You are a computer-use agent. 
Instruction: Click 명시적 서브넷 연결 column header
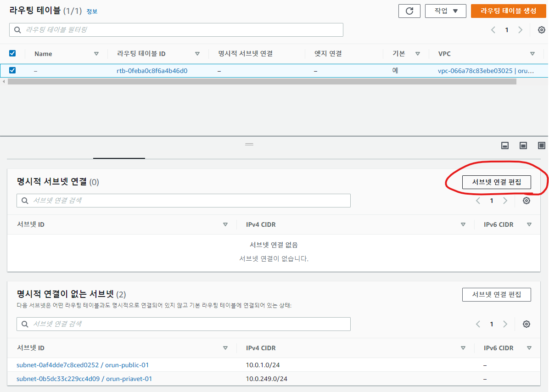246,54
